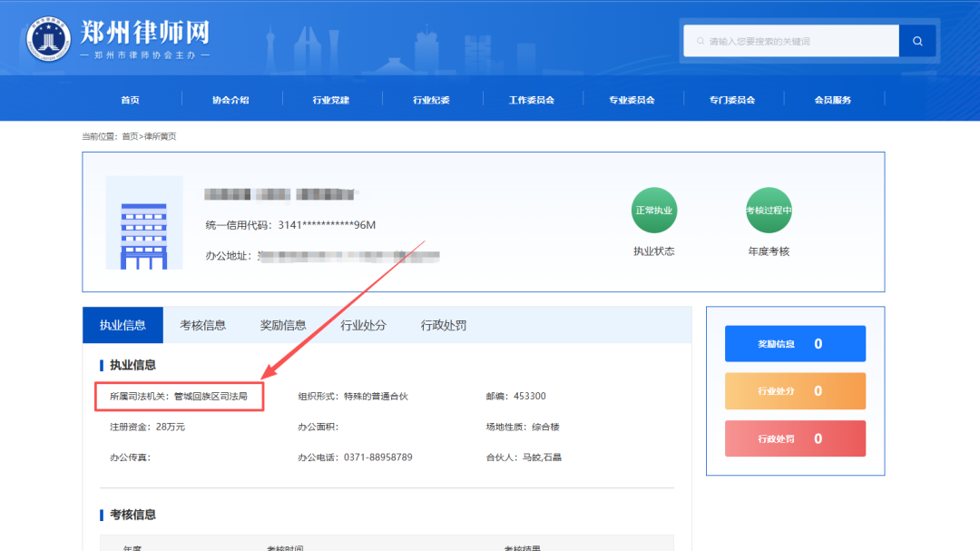Click 律所黄页 breadcrumb link

point(160,136)
